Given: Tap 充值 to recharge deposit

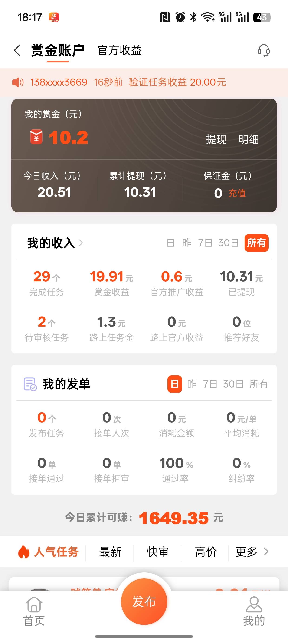Looking at the screenshot, I should coord(237,193).
